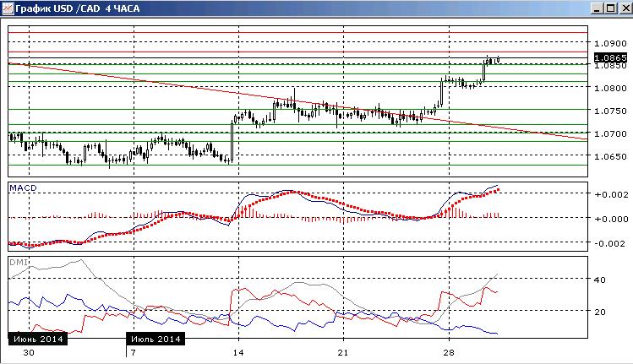Click the current price label 1.0865
The height and width of the screenshot is (364, 633).
coord(610,57)
